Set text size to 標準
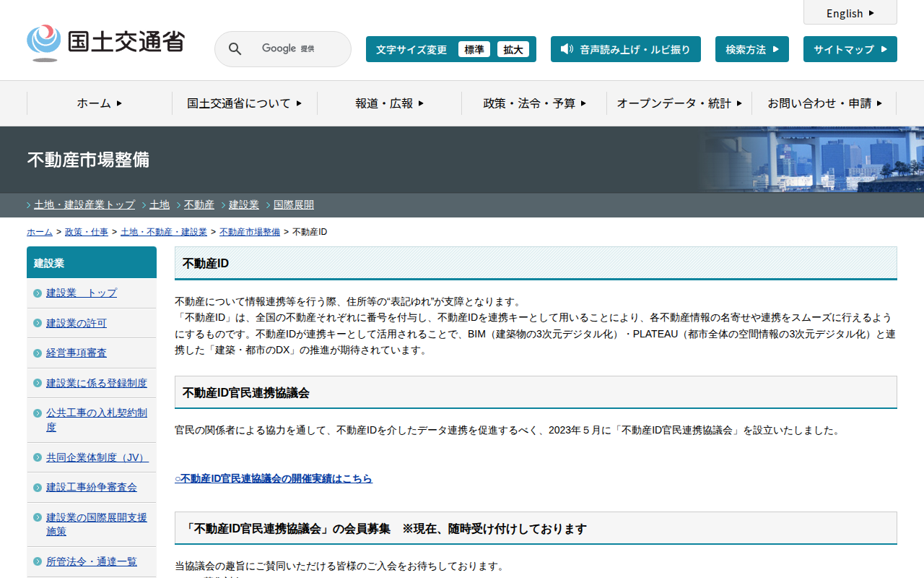The width and height of the screenshot is (924, 578). point(474,50)
